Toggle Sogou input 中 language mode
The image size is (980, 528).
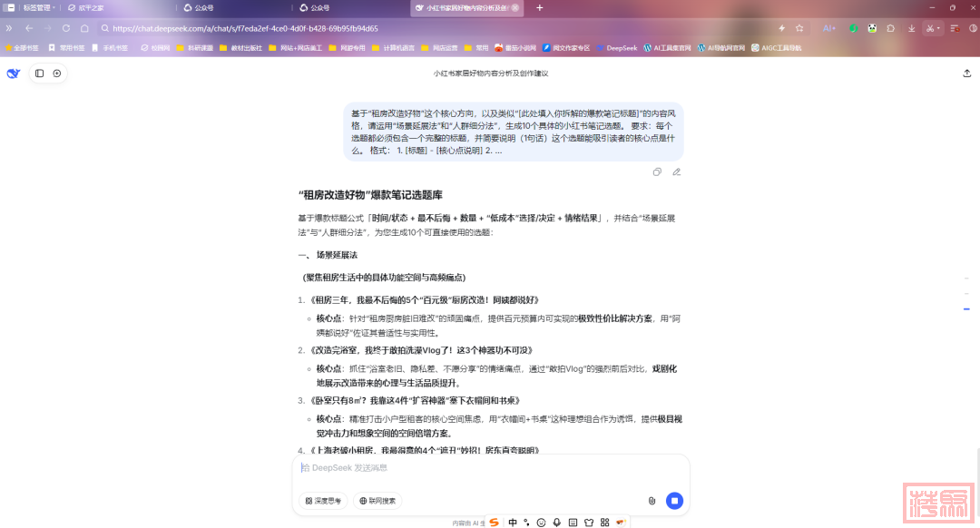(513, 523)
